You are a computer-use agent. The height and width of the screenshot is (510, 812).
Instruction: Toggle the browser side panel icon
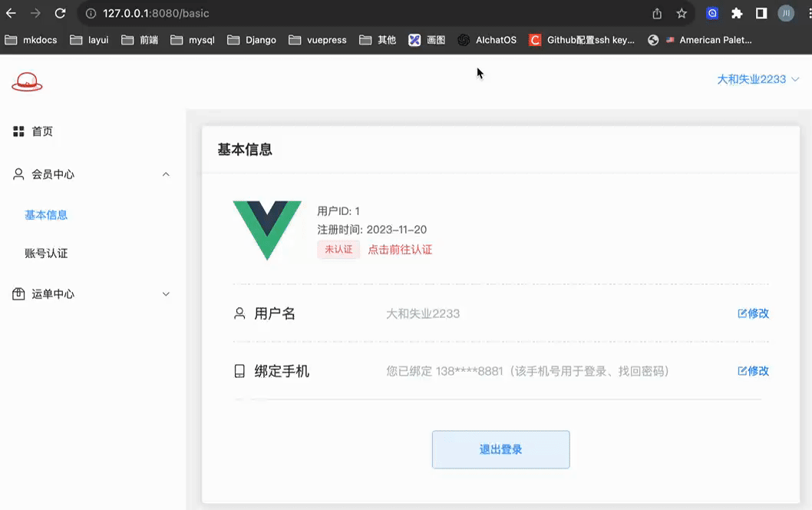761,13
